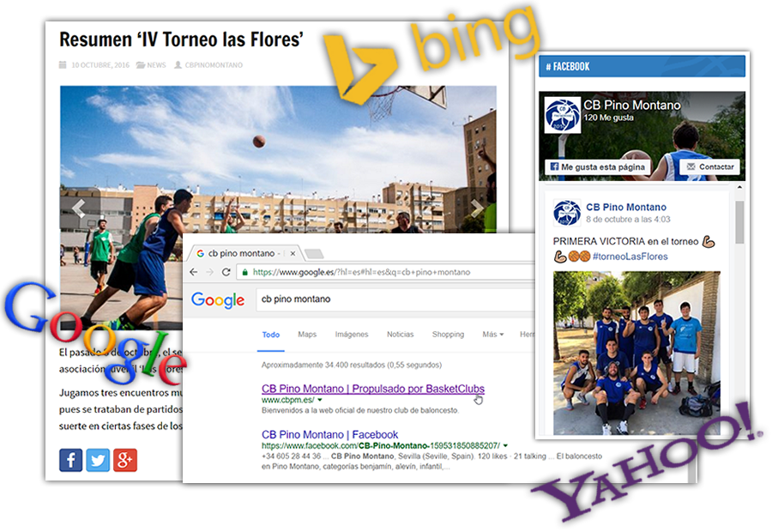The width and height of the screenshot is (772, 532).
Task: Click CBPINOMONTANO author link
Action: [214, 64]
